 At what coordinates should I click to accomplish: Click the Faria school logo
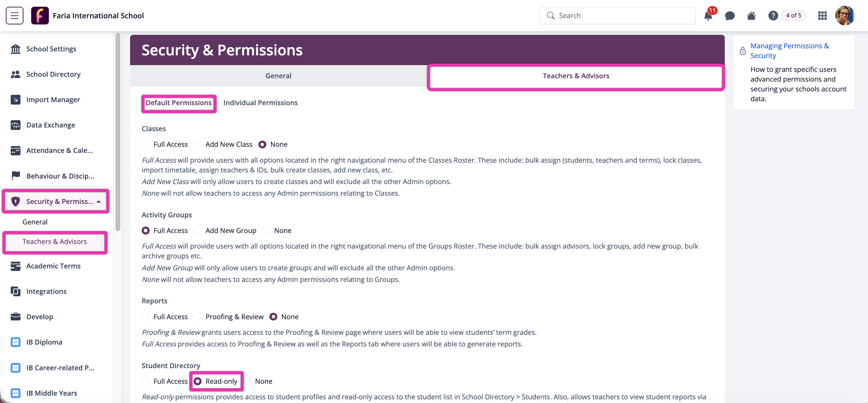[x=40, y=16]
